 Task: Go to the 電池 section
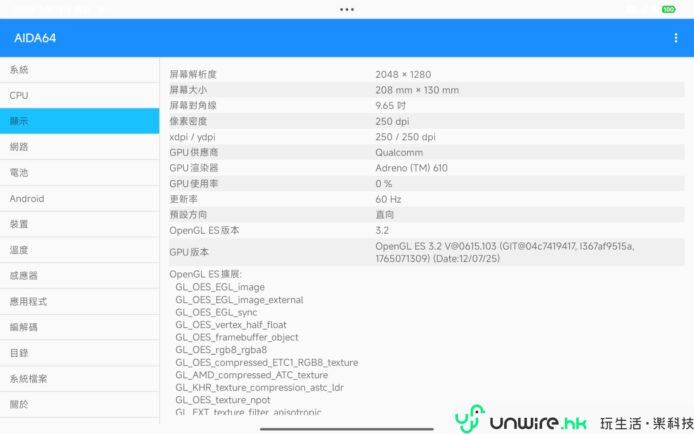pyautogui.click(x=80, y=173)
